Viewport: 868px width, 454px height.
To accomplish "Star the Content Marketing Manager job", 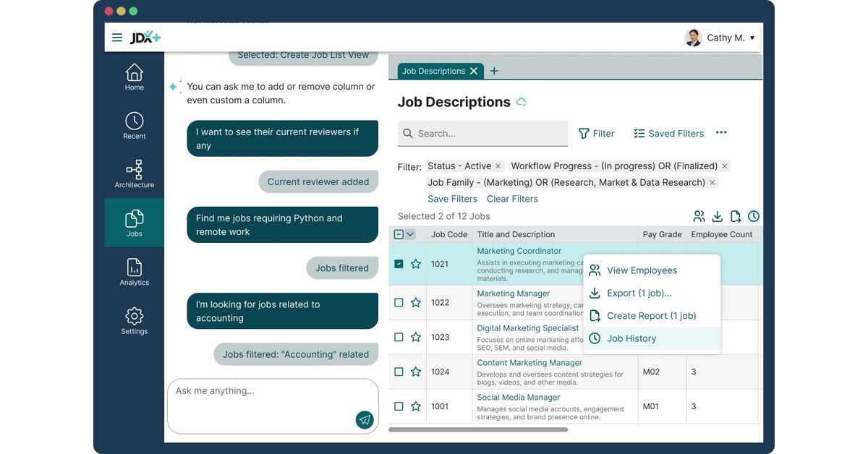I will pyautogui.click(x=416, y=372).
